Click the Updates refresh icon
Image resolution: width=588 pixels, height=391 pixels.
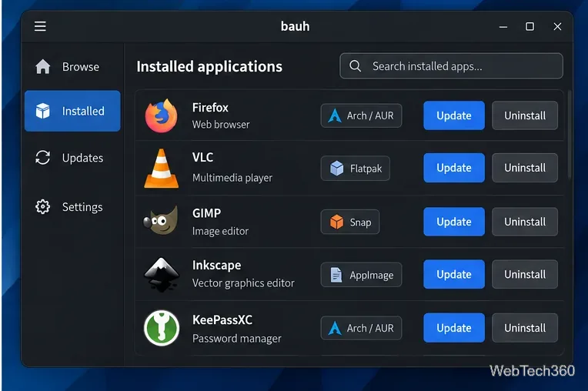point(43,158)
